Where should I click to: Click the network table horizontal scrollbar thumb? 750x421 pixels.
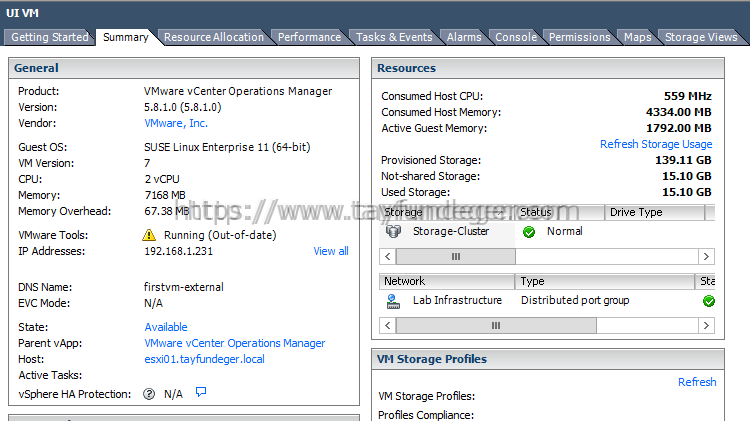(496, 326)
